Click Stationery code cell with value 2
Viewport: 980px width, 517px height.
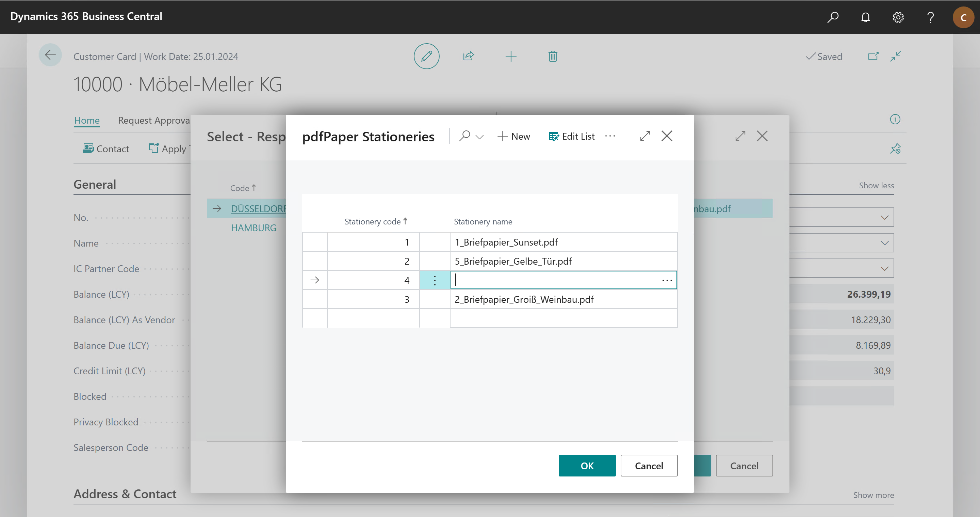[x=373, y=261]
